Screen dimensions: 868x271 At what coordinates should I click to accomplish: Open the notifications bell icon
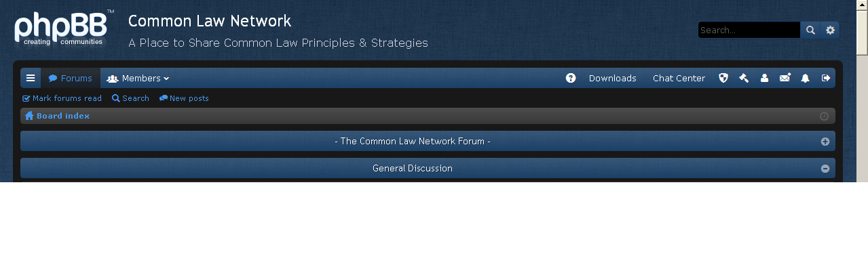(805, 78)
